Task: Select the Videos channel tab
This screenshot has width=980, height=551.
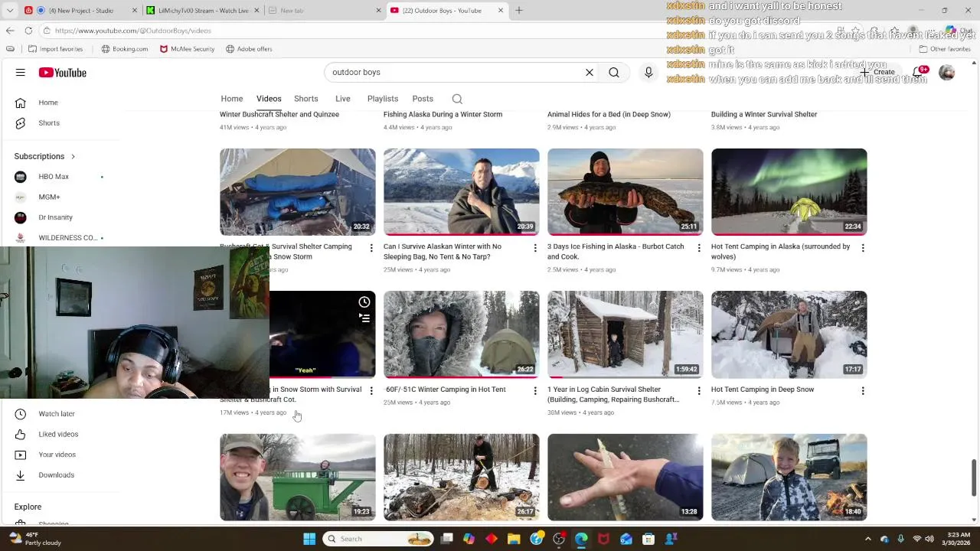Action: [269, 99]
